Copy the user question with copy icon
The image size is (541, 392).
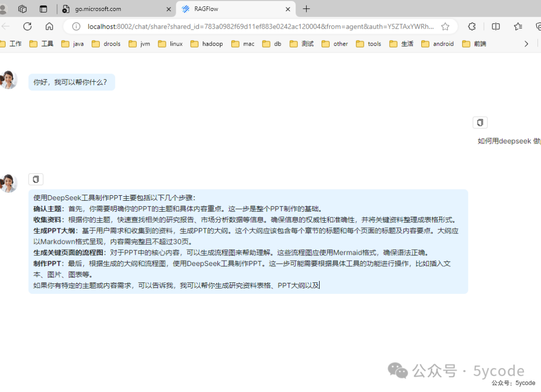[480, 122]
